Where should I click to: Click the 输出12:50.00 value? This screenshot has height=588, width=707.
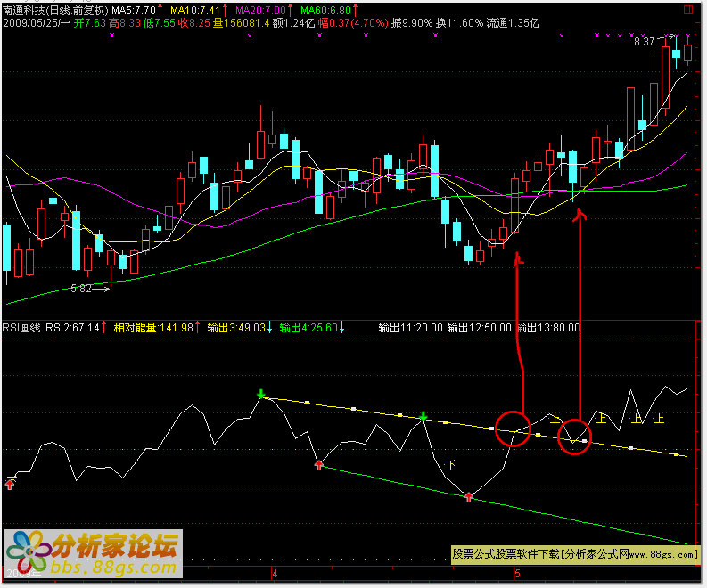pos(480,328)
